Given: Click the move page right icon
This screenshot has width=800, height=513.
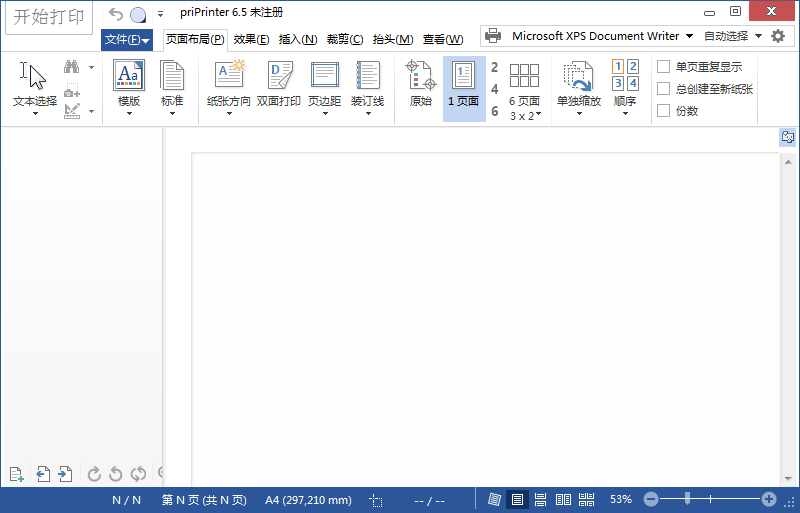Looking at the screenshot, I should (65, 474).
